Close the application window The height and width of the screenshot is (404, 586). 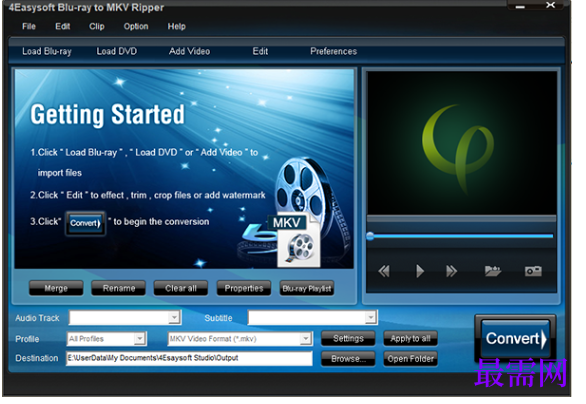coord(550,5)
